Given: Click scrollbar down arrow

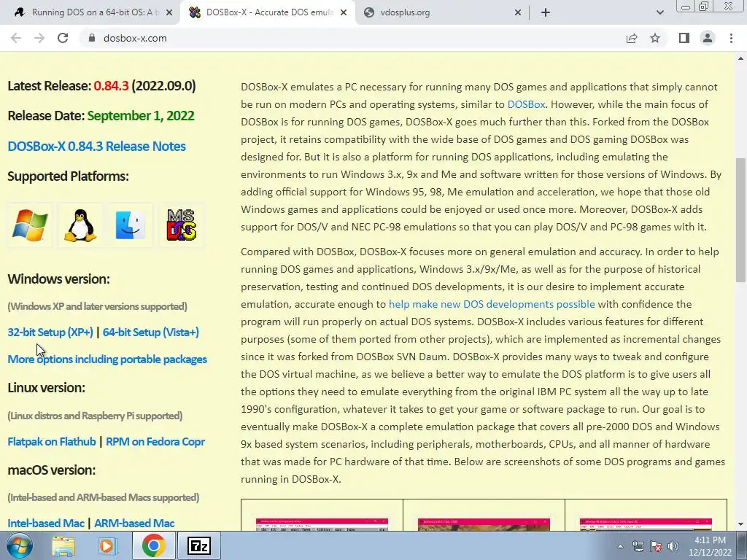Looking at the screenshot, I should [740, 525].
